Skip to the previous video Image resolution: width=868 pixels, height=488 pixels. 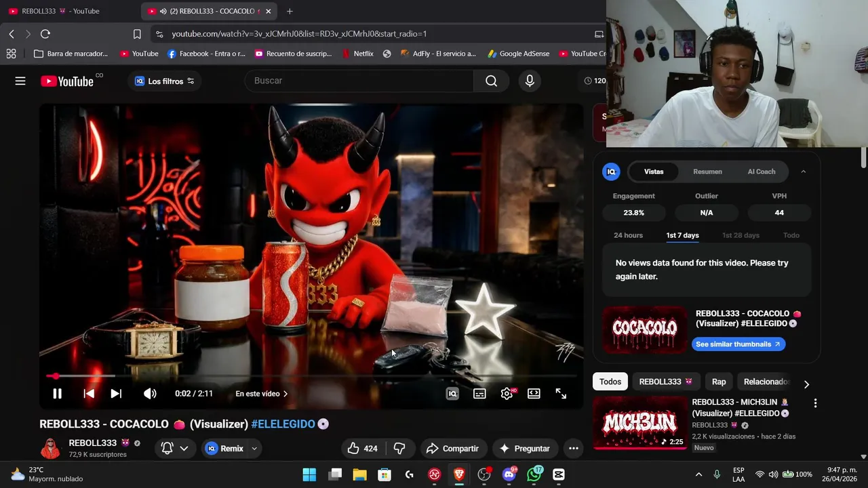point(89,394)
